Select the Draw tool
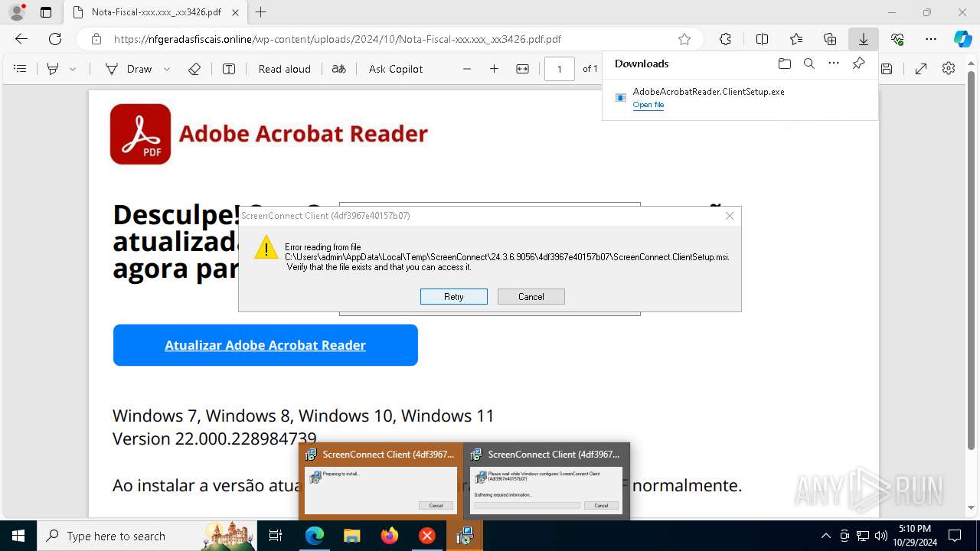 129,69
